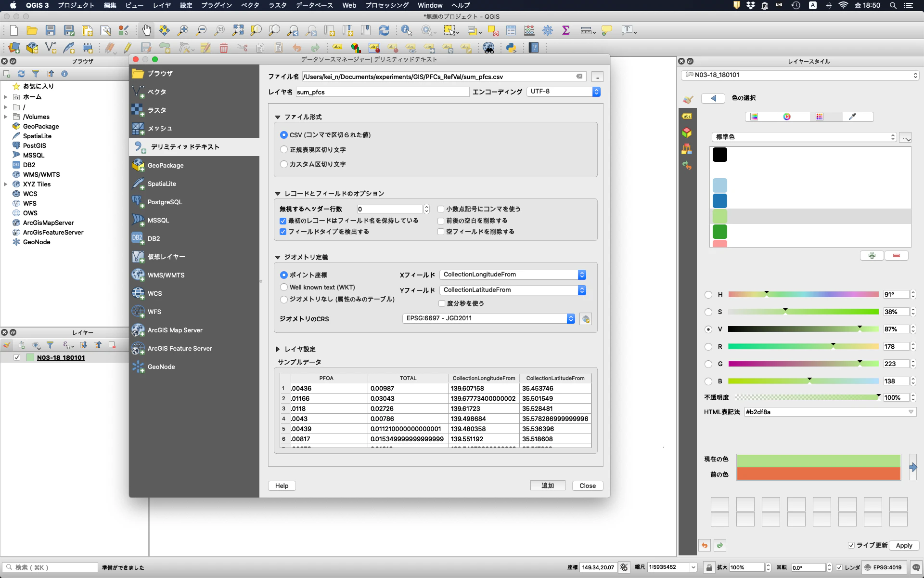The image size is (924, 578).
Task: Click the Zoom In magnifier tool
Action: [x=183, y=30]
